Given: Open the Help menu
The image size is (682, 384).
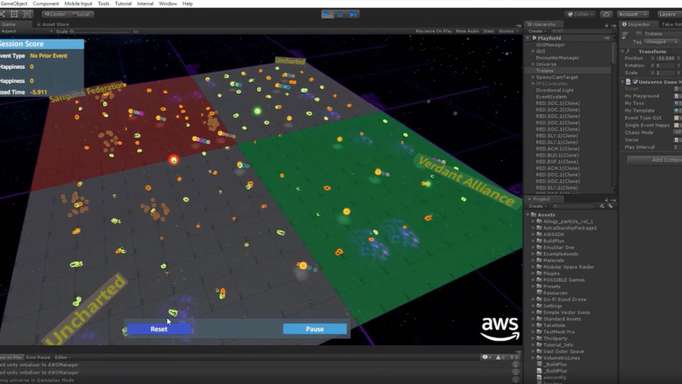Looking at the screenshot, I should [187, 3].
